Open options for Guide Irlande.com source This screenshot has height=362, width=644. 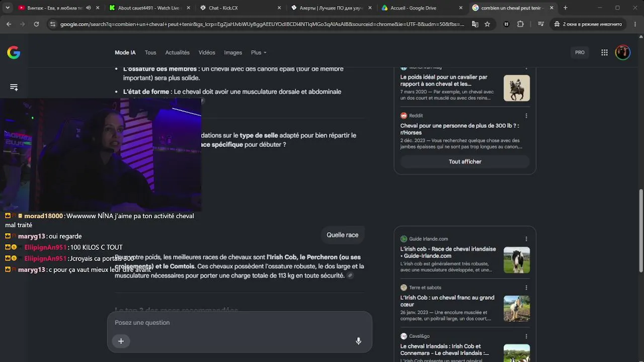526,239
